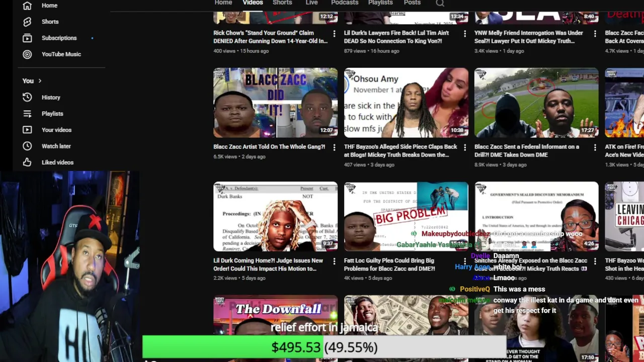Play the Ohsou Amy thumbnail video
The image size is (644, 362).
tap(406, 103)
